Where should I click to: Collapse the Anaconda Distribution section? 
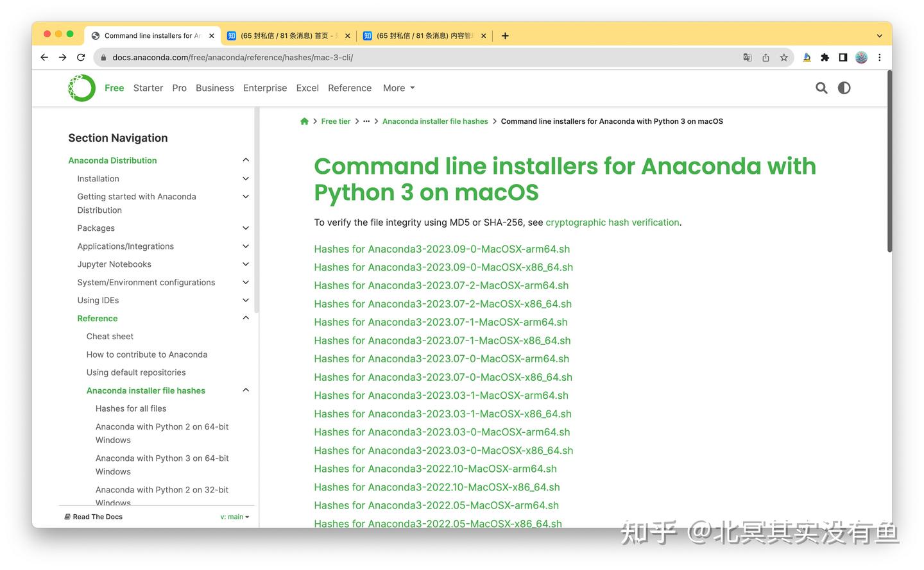[246, 160]
